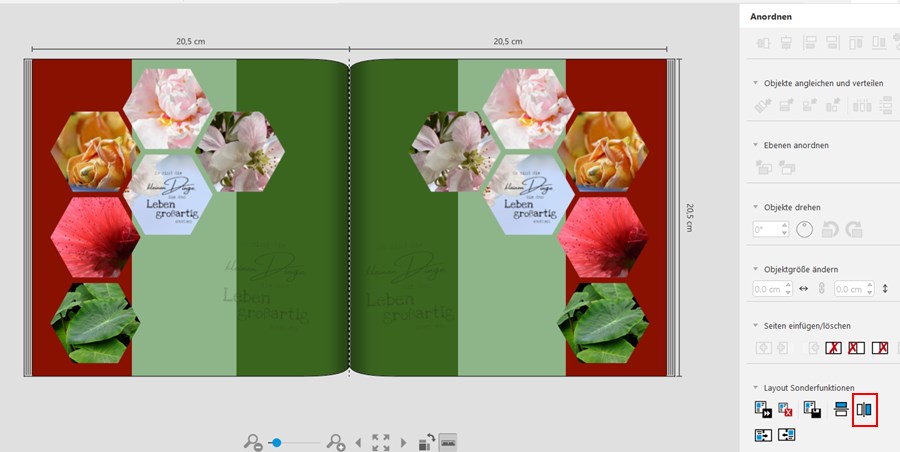Match rotation angle of selected objects
The width and height of the screenshot is (900, 452).
pos(763,106)
